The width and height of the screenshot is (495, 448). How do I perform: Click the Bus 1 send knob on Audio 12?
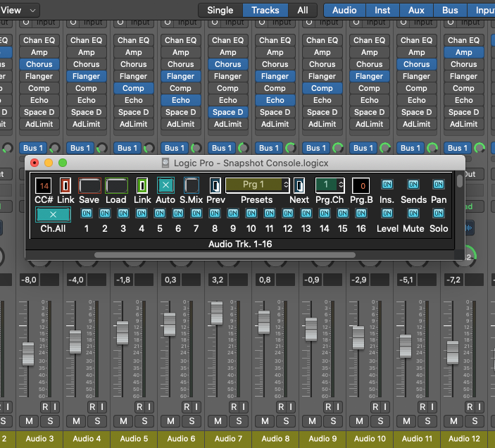click(480, 148)
